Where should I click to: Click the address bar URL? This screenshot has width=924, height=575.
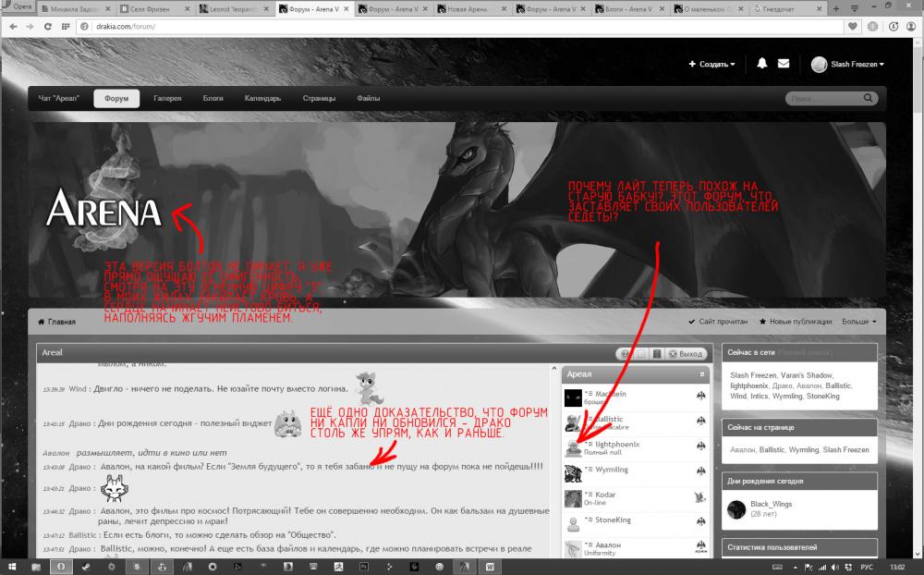click(x=126, y=27)
